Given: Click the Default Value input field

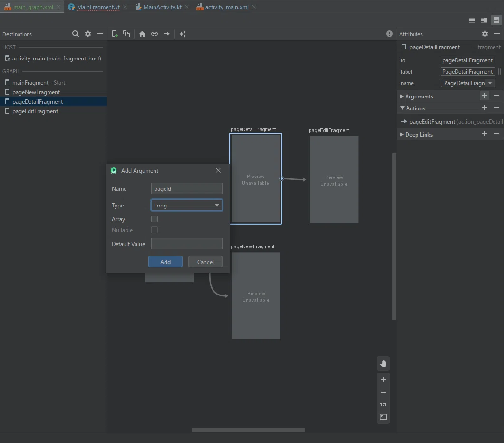Looking at the screenshot, I should pyautogui.click(x=187, y=244).
